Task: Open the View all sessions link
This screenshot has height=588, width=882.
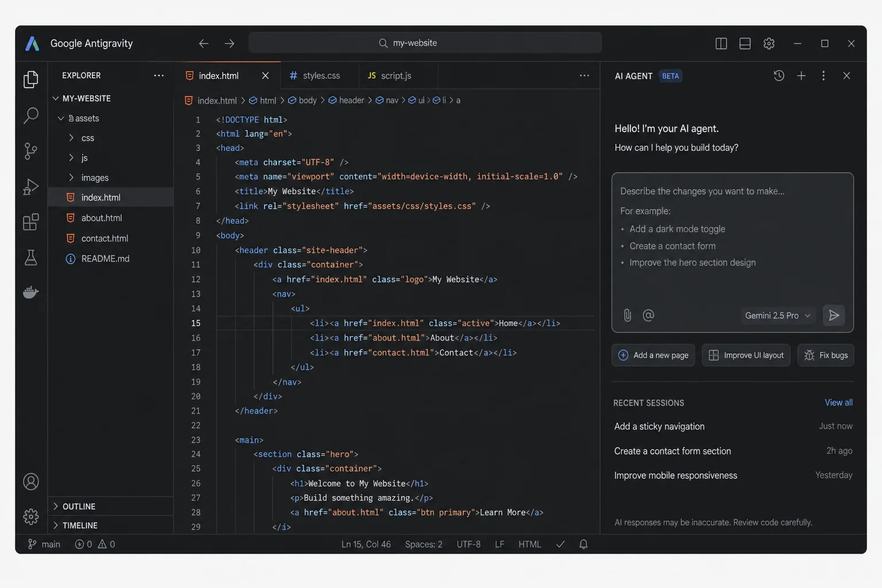Action: (838, 403)
